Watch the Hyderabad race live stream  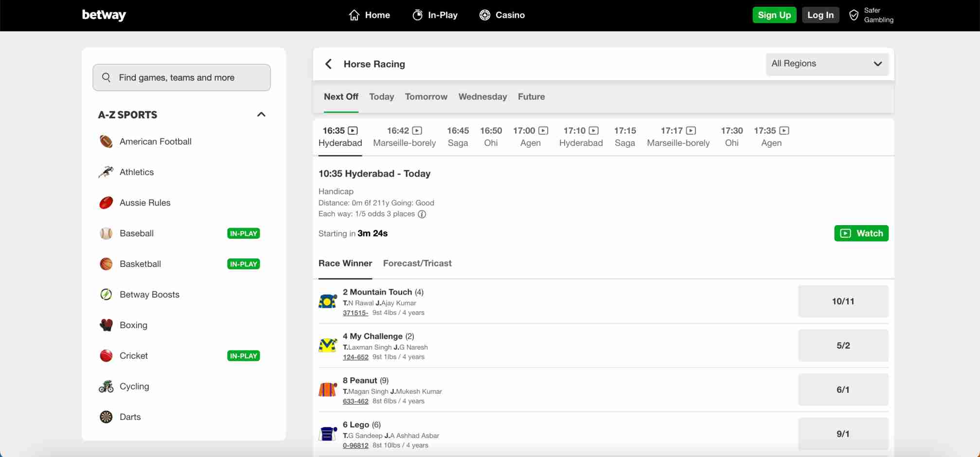[x=861, y=233]
